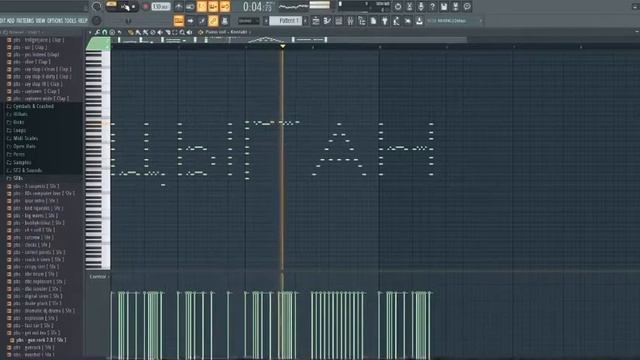This screenshot has width=640, height=360.
Task: Click the plugin picker plug icon
Action: point(384,21)
